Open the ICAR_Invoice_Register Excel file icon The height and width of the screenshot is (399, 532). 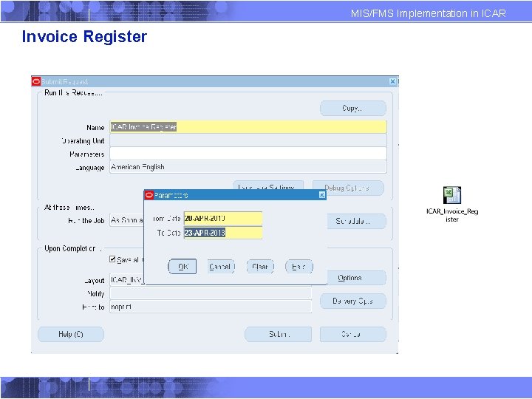click(452, 195)
